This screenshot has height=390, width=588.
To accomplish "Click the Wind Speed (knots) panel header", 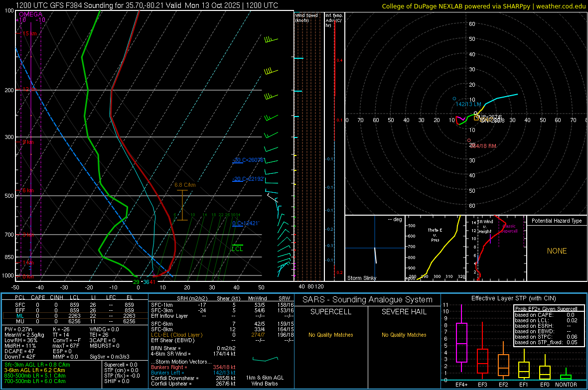I will (306, 17).
